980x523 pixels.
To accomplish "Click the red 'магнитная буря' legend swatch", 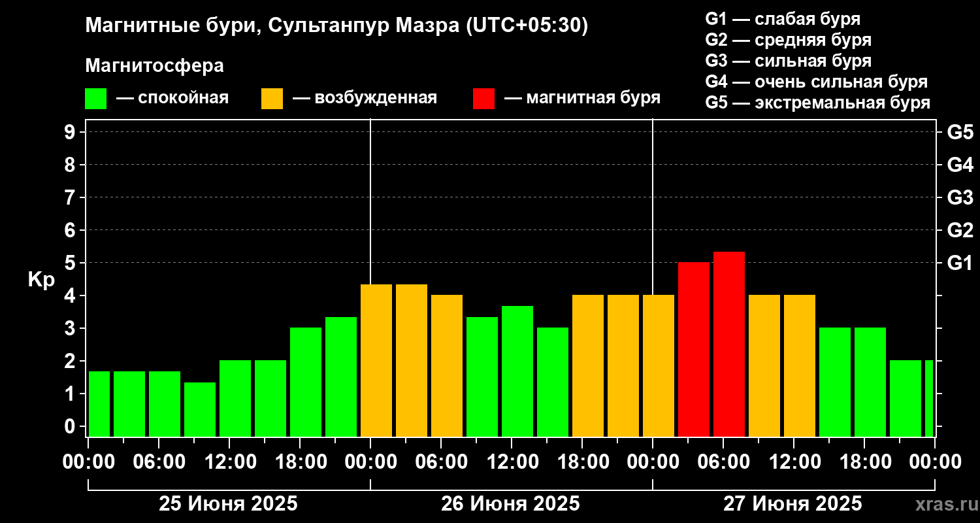I will point(483,98).
